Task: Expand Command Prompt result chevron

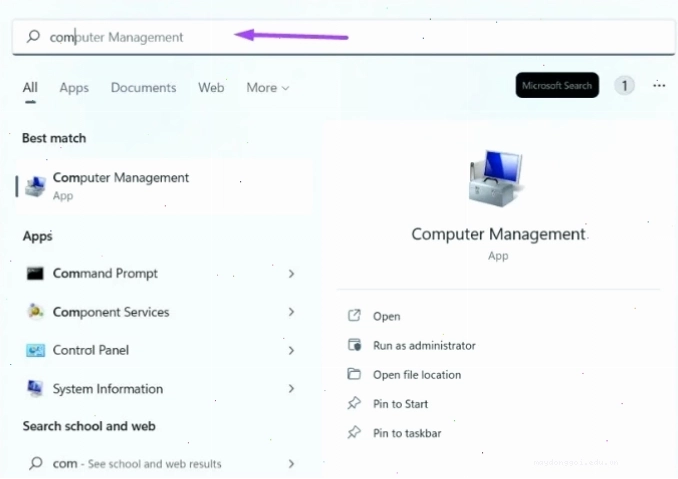Action: (291, 274)
